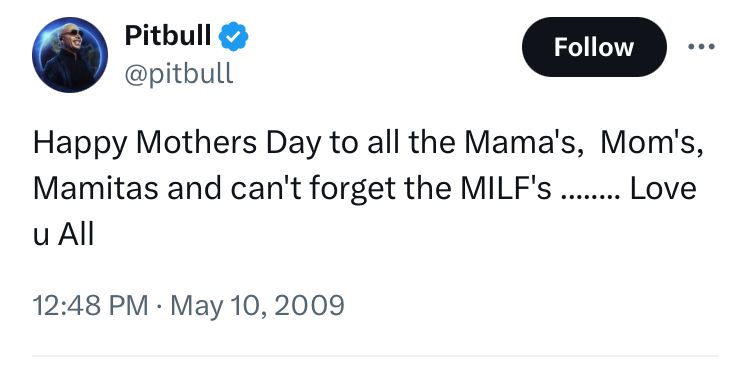Click the May 10, 2009 date

(257, 306)
